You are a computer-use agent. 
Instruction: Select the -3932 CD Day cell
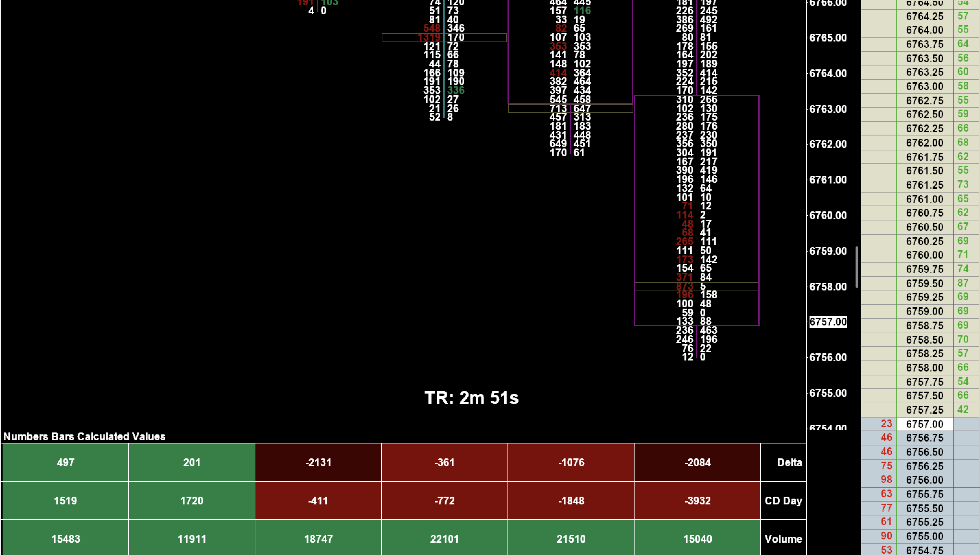697,501
